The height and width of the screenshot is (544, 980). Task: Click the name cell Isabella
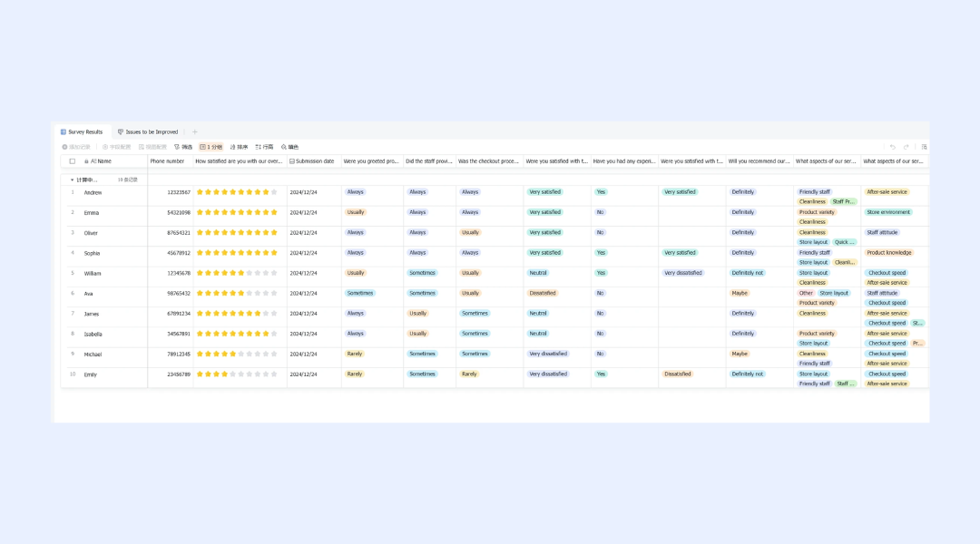pyautogui.click(x=93, y=335)
